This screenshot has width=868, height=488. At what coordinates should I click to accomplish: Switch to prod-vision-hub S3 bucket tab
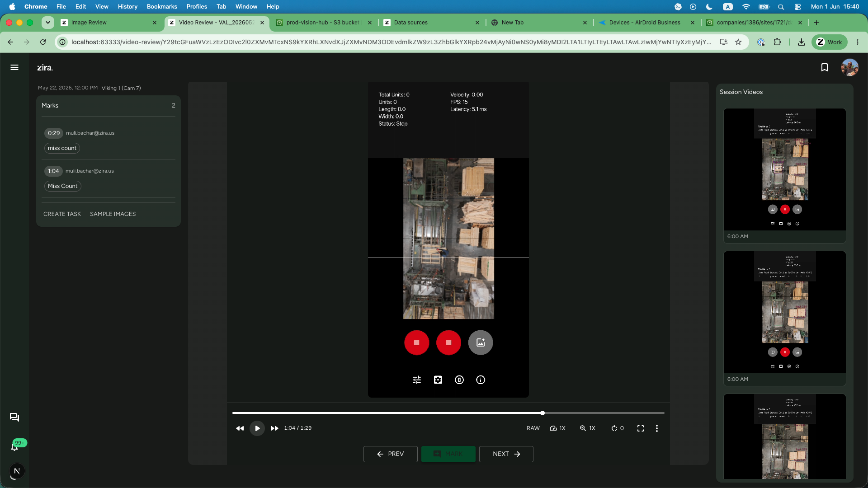pos(324,23)
